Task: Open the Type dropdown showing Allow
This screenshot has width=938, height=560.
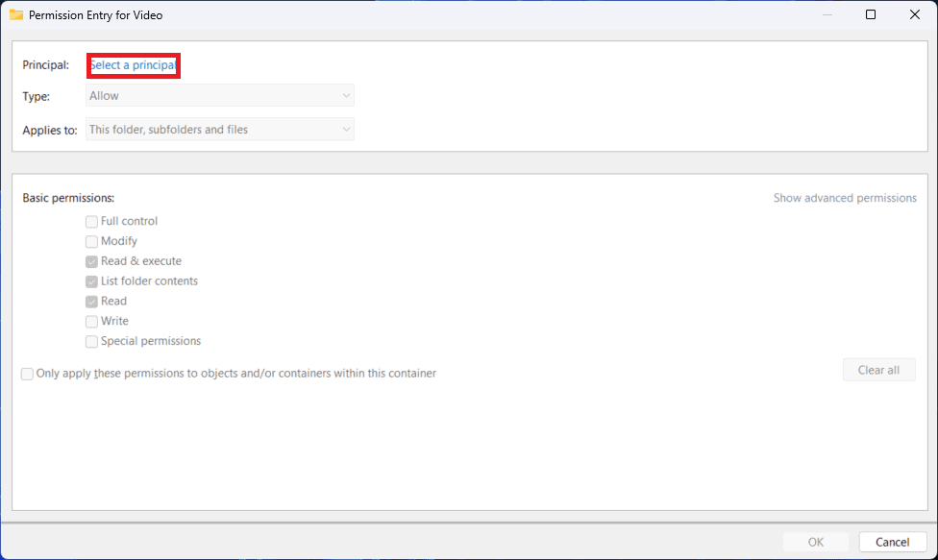Action: tap(220, 96)
